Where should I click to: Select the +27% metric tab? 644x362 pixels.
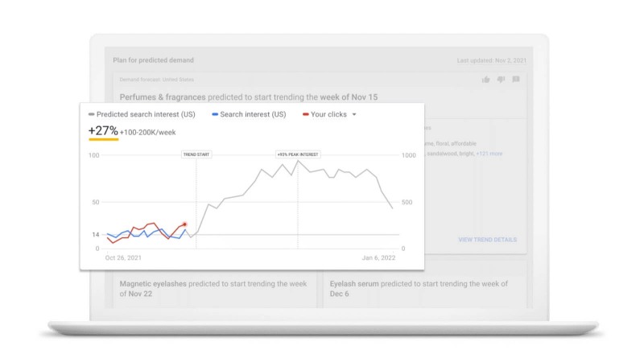(x=104, y=132)
